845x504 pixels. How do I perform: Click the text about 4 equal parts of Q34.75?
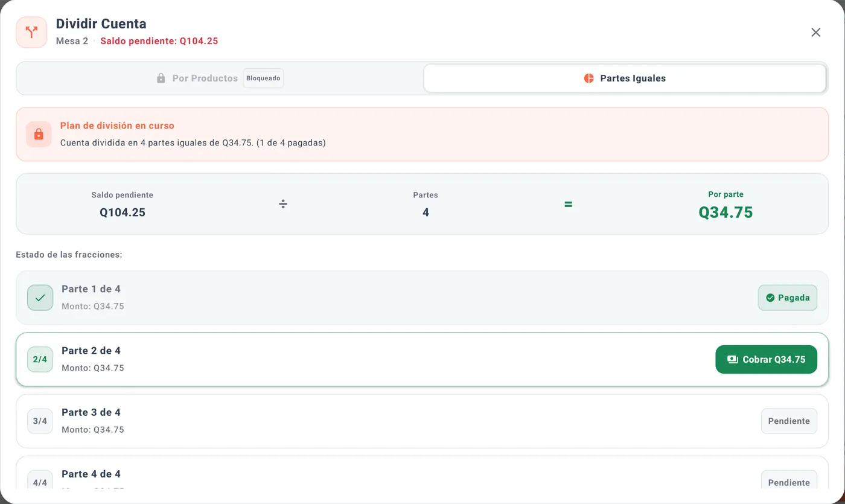193,143
